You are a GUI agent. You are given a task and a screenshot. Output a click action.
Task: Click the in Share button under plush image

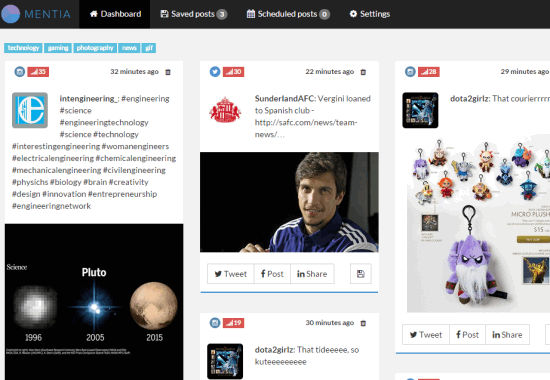tap(507, 335)
